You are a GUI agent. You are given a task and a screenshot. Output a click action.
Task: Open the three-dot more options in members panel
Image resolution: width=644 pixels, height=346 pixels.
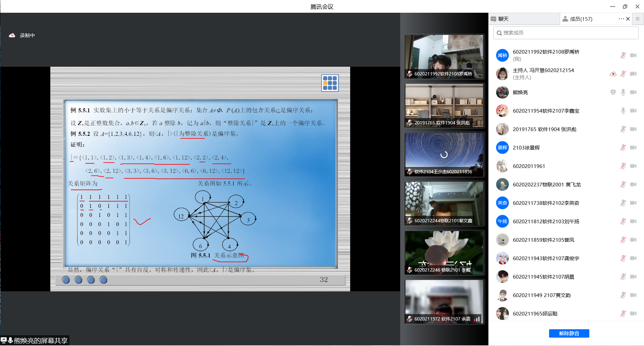pyautogui.click(x=621, y=19)
